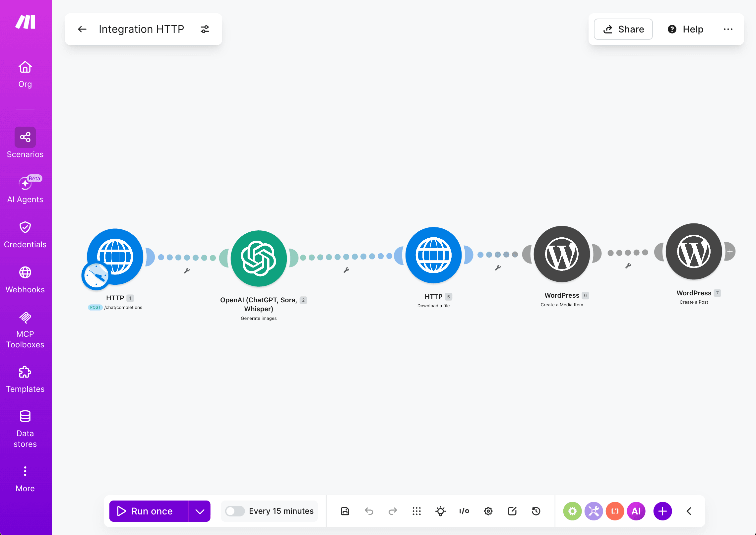
Task: Open the Help menu
Action: tap(685, 29)
